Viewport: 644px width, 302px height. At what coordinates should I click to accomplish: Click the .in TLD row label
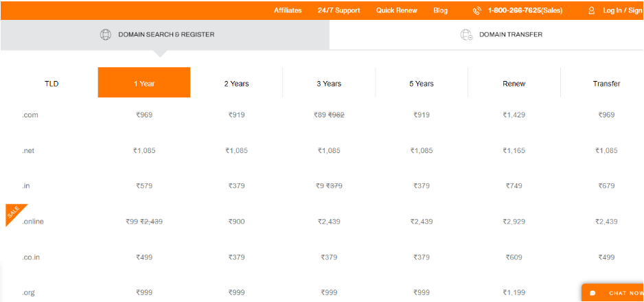pyautogui.click(x=26, y=186)
